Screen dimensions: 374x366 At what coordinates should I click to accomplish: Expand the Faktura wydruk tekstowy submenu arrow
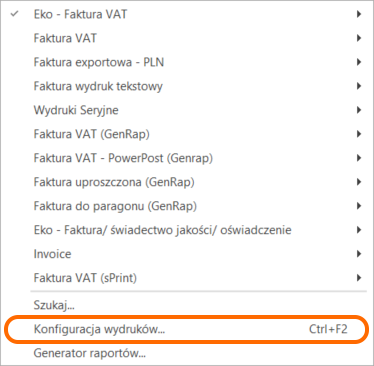pyautogui.click(x=359, y=86)
